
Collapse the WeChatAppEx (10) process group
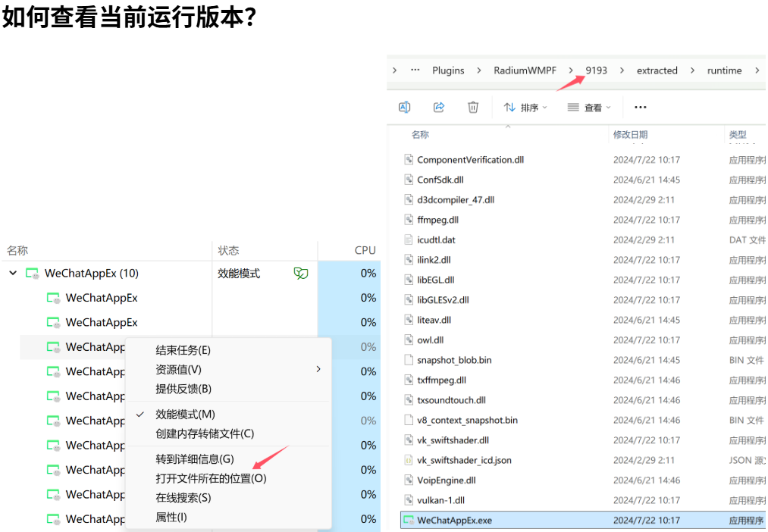[13, 274]
